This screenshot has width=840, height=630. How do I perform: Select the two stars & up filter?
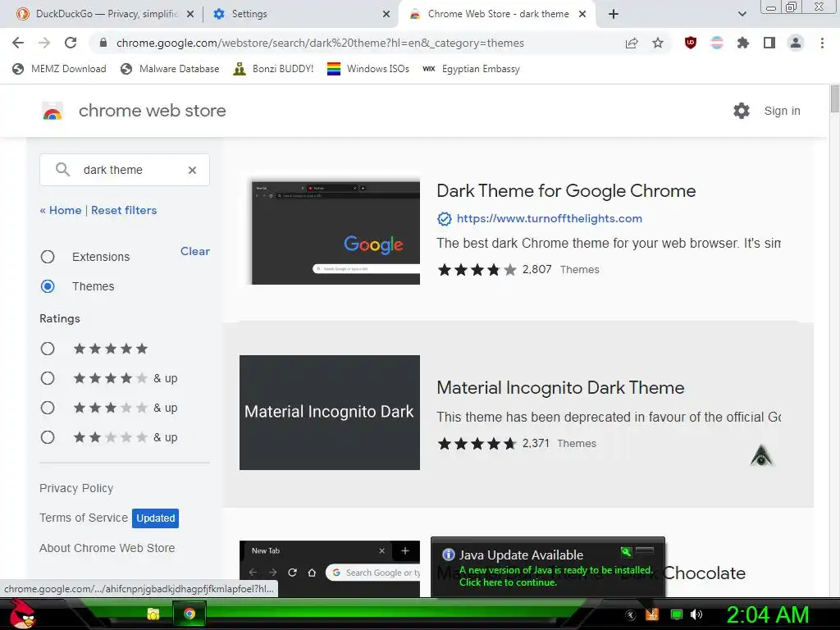coord(48,438)
